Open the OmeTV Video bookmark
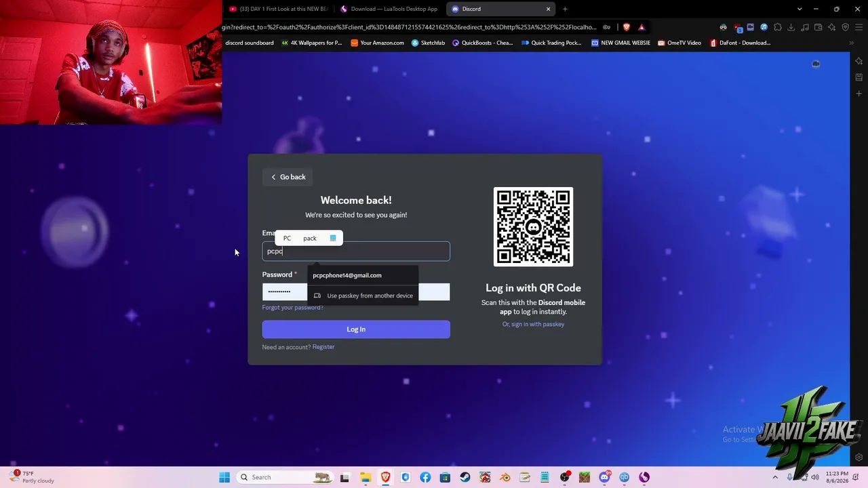 (679, 43)
